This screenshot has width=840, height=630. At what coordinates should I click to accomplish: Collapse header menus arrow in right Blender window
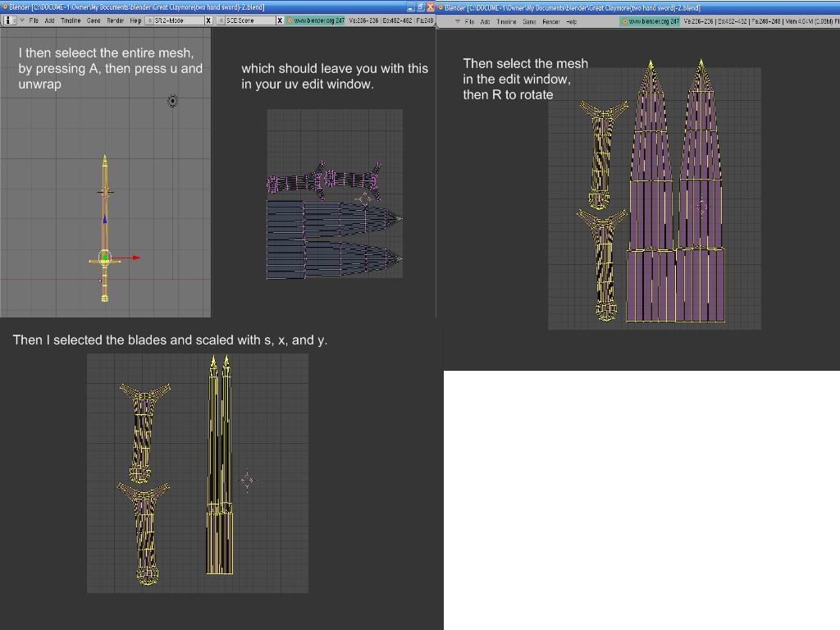tap(458, 21)
